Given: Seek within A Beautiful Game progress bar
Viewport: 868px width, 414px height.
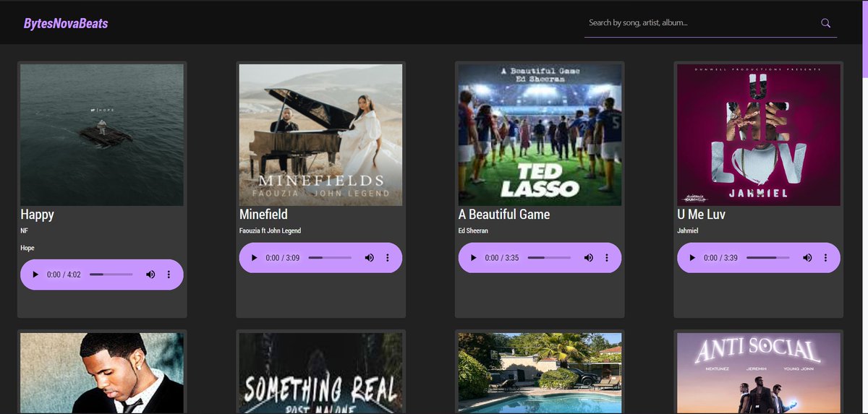Looking at the screenshot, I should click(550, 258).
